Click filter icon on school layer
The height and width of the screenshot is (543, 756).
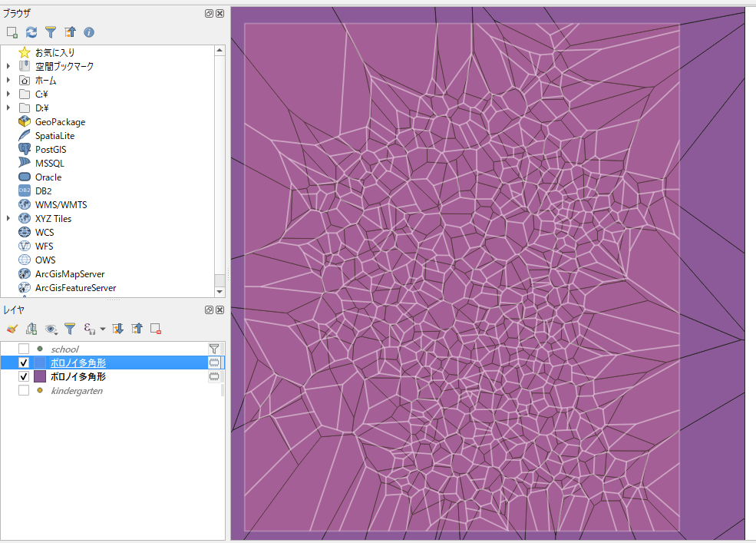pos(214,349)
